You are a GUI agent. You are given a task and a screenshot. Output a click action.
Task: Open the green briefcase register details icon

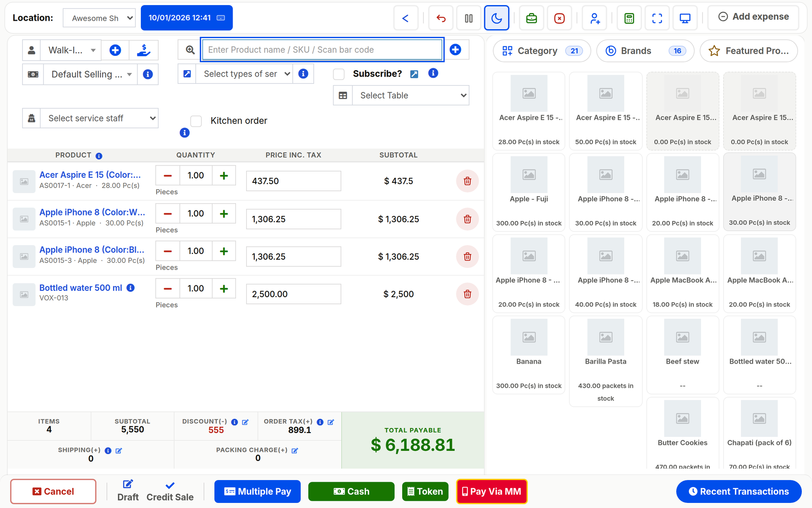532,18
